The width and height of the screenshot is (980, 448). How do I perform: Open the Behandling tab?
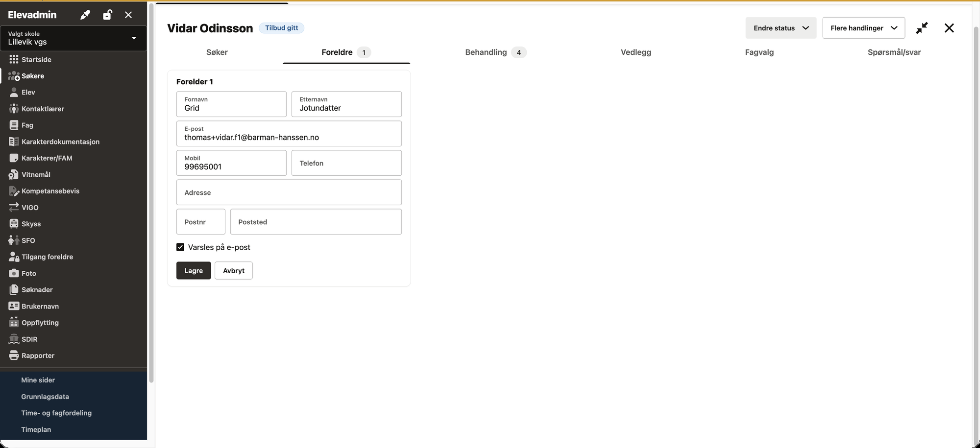pos(495,52)
